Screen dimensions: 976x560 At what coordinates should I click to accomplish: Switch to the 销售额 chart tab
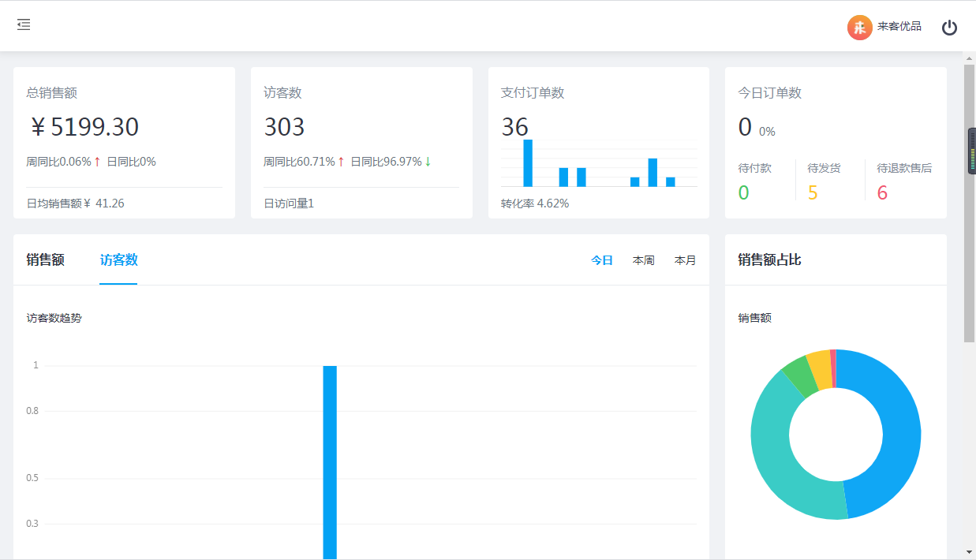[45, 259]
